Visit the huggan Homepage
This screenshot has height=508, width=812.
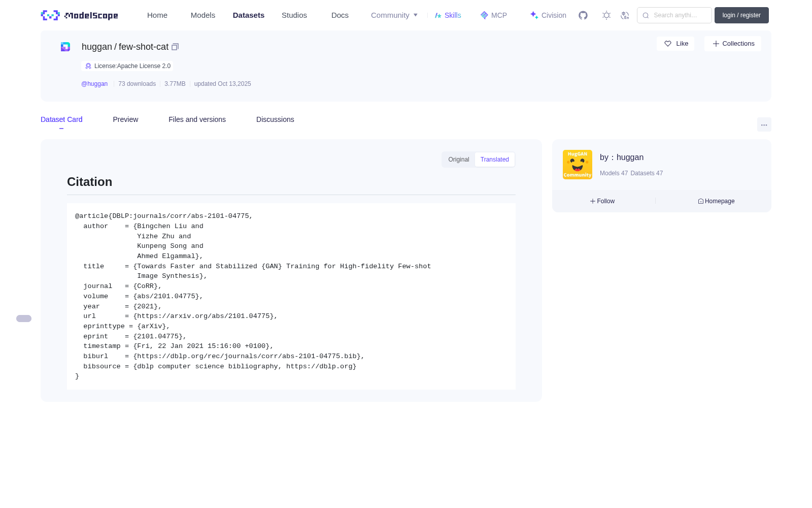tap(716, 201)
